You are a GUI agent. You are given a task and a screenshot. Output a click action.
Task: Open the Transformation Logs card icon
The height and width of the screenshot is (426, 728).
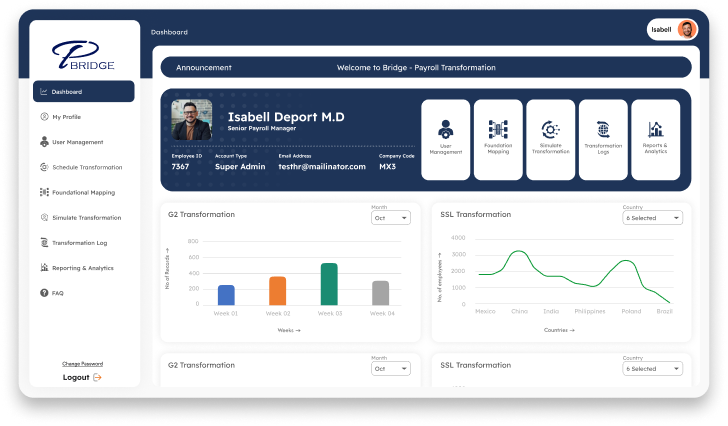[x=603, y=129]
